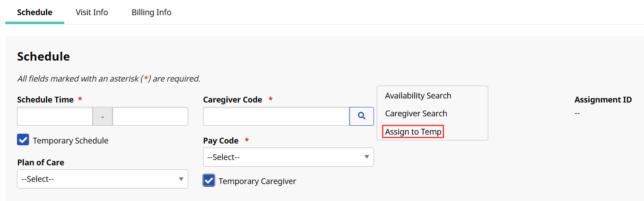The width and height of the screenshot is (644, 201).
Task: Toggle the Temporary Caregiver checkbox
Action: [x=209, y=181]
